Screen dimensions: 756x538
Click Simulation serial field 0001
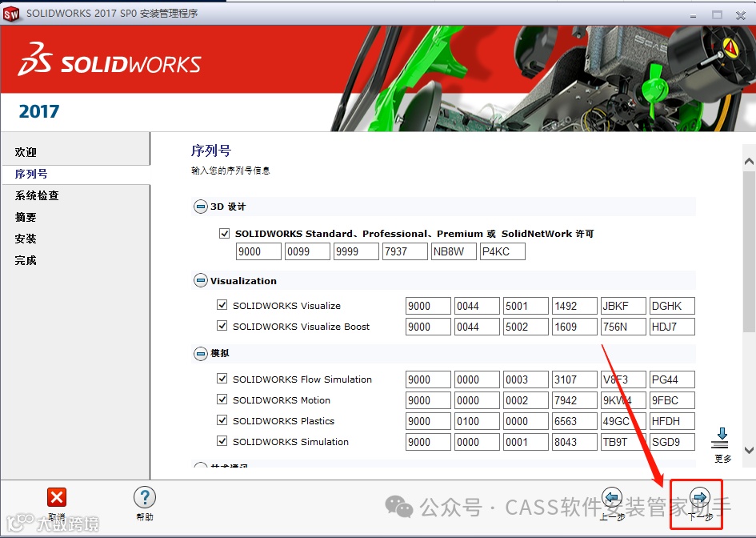[526, 442]
